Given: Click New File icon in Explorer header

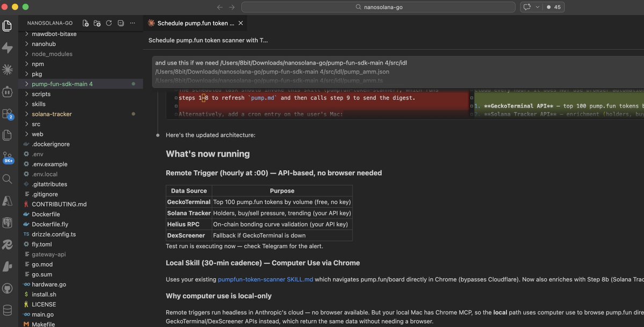Looking at the screenshot, I should (85, 24).
